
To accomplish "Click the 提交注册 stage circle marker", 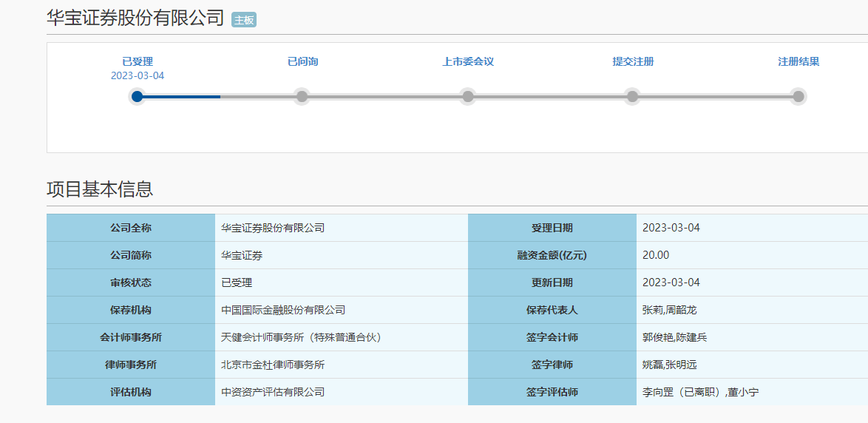I will click(x=632, y=96).
